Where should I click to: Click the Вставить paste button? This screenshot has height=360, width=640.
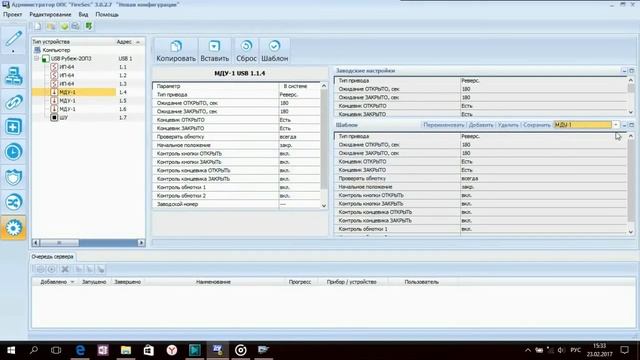point(214,51)
